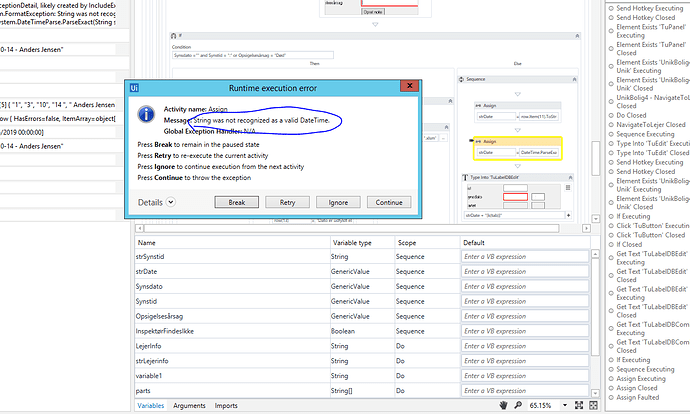Switch to the Variables tab
This screenshot has height=414, width=690.
tap(150, 406)
